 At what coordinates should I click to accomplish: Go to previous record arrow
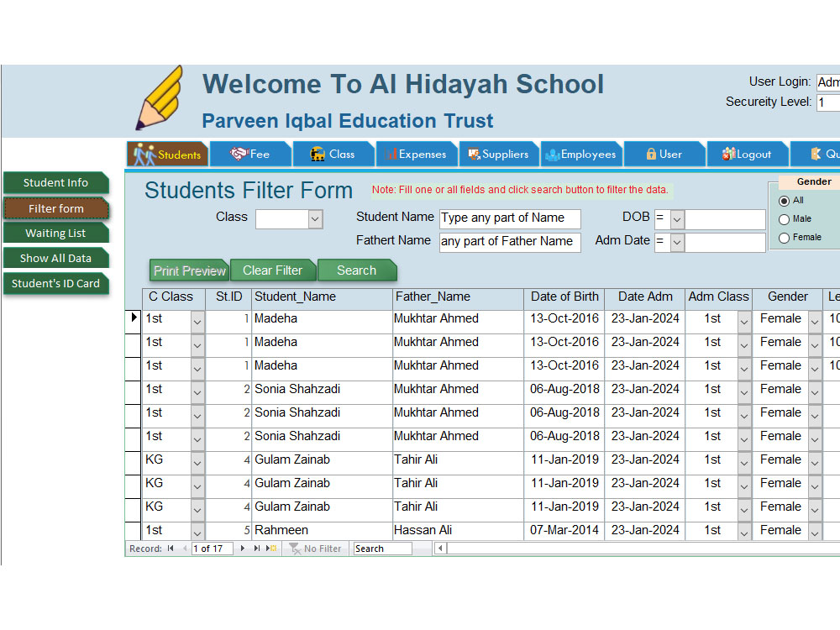[x=184, y=548]
